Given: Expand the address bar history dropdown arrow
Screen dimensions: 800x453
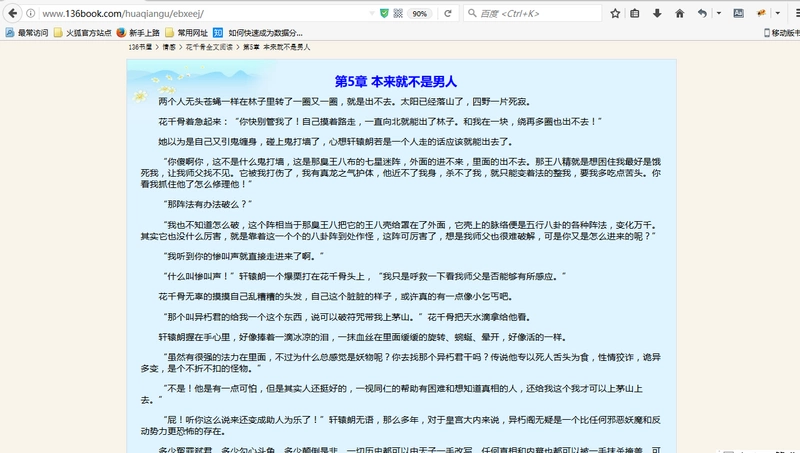Looking at the screenshot, I should (x=372, y=13).
